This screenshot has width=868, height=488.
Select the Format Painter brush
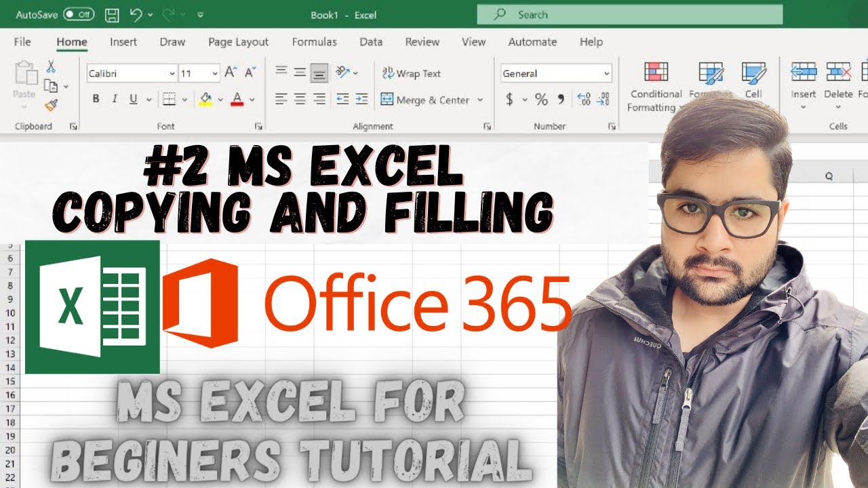[x=51, y=104]
